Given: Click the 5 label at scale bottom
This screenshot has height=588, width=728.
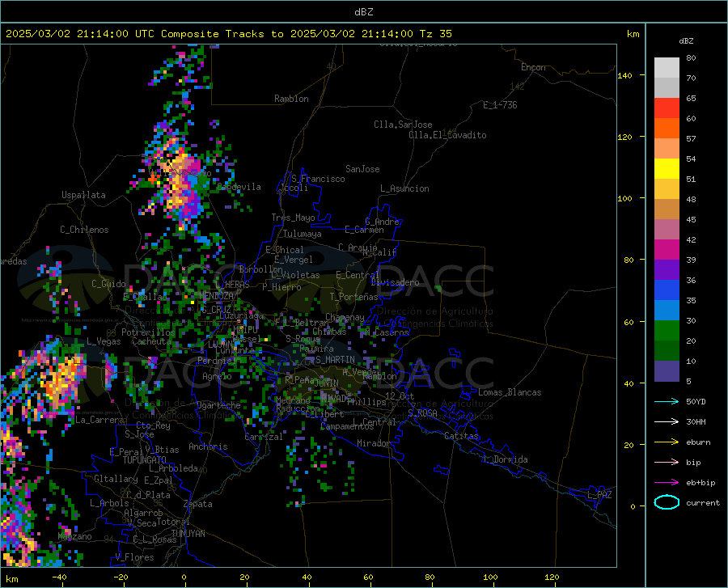Looking at the screenshot, I should coord(688,382).
